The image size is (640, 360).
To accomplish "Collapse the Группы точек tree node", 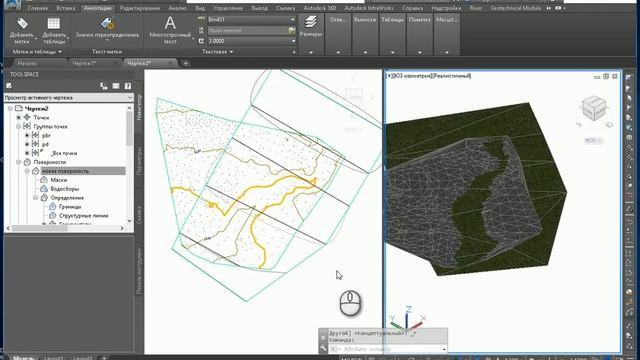I will pos(18,127).
